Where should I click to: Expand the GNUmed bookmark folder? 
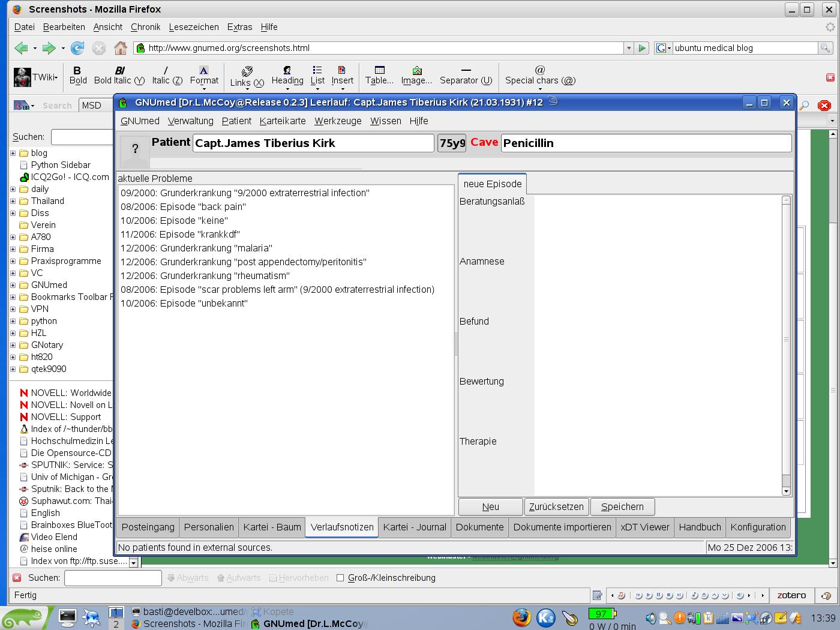tap(13, 285)
